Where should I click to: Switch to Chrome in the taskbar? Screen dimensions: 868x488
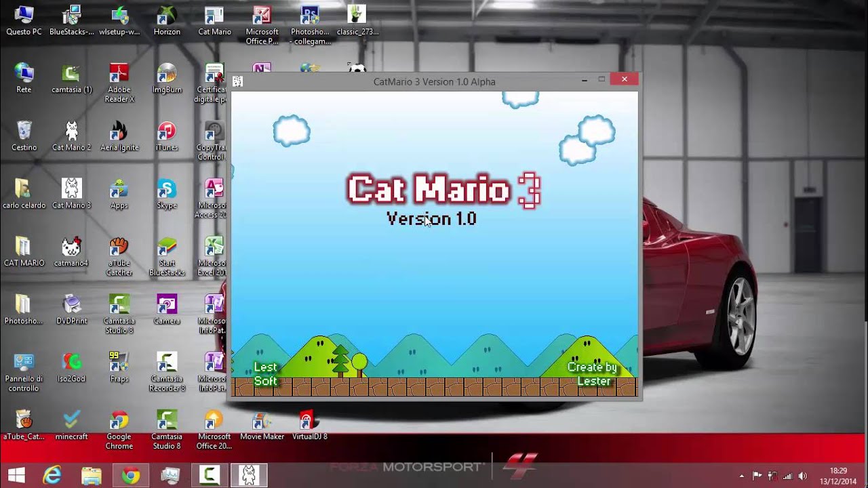coord(130,475)
